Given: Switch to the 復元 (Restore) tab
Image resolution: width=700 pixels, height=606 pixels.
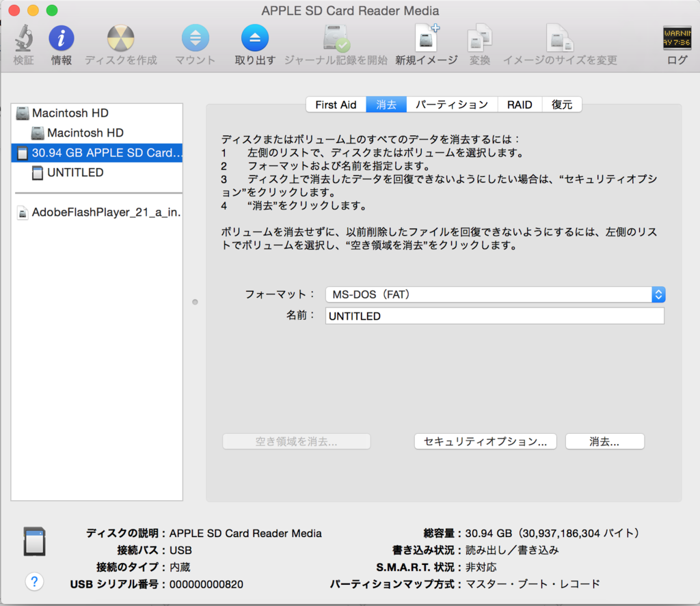Looking at the screenshot, I should click(562, 105).
